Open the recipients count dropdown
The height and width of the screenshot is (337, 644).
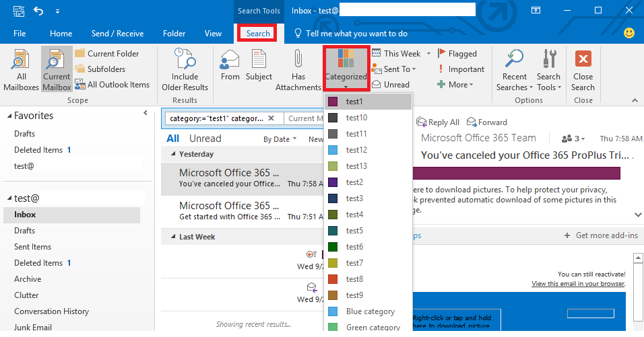[x=573, y=139]
